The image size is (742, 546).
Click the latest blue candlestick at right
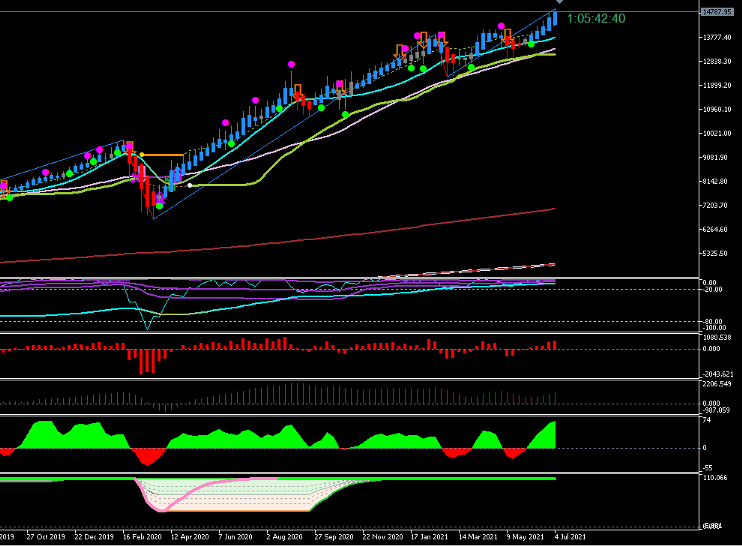[x=555, y=20]
